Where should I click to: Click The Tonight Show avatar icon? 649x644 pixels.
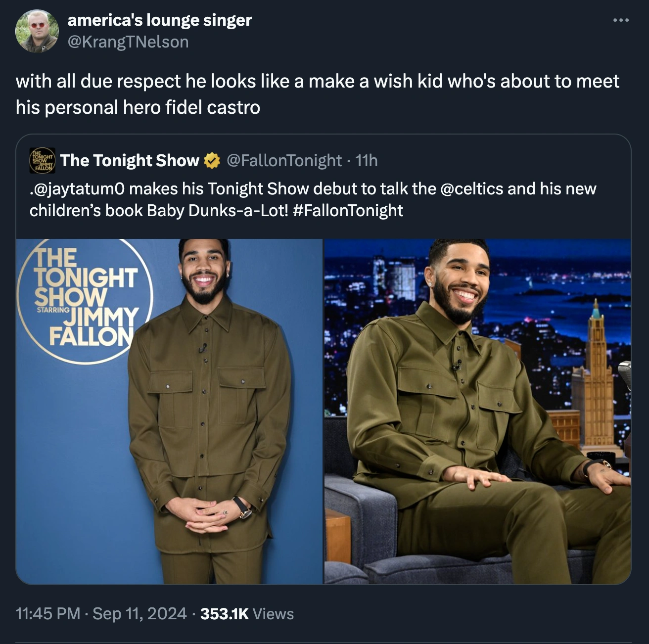(x=42, y=160)
